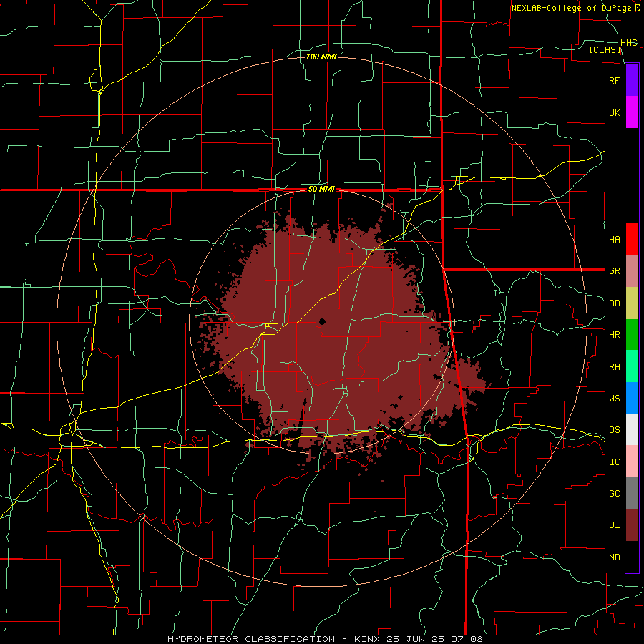The height and width of the screenshot is (644, 644).
Task: Click the Hydrometeor Classification KINX caption
Action: (x=326, y=639)
